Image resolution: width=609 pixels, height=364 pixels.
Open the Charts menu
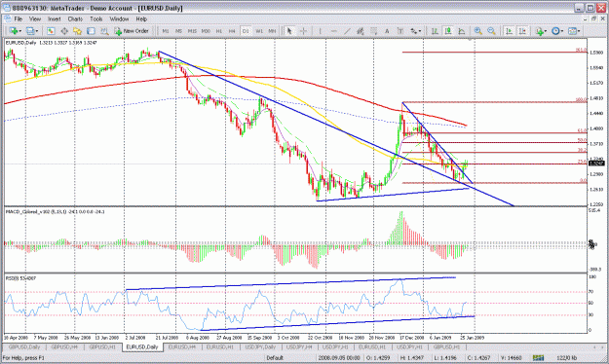point(75,18)
